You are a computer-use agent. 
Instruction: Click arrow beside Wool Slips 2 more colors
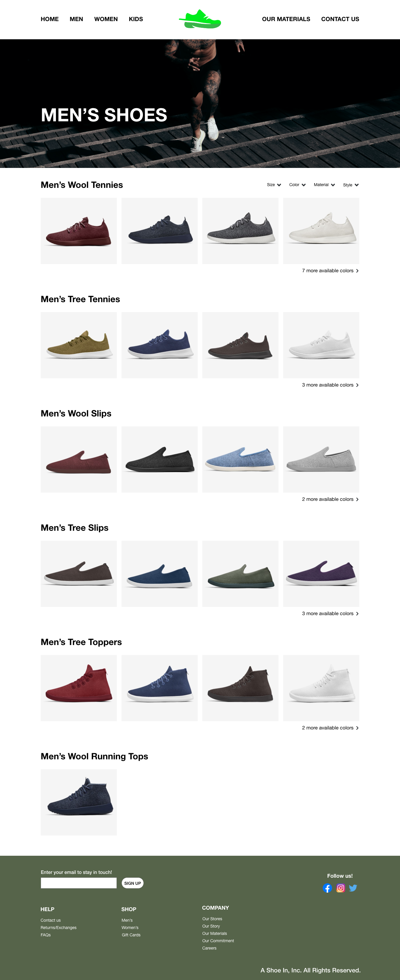(x=357, y=499)
